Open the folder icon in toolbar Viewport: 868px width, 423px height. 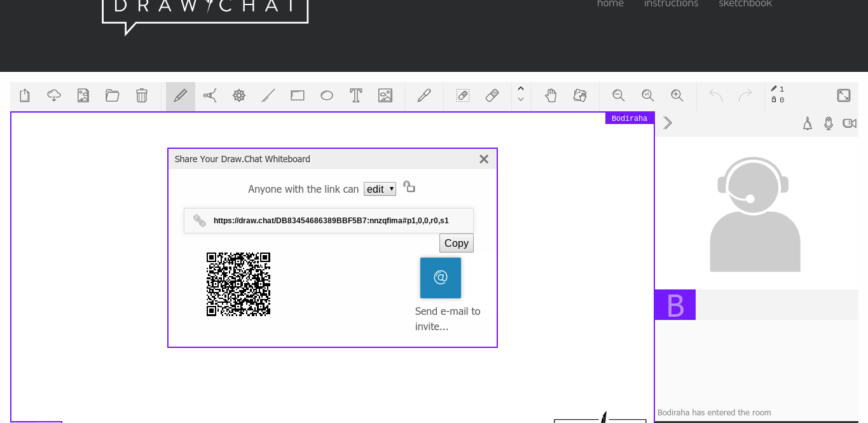pyautogui.click(x=113, y=95)
